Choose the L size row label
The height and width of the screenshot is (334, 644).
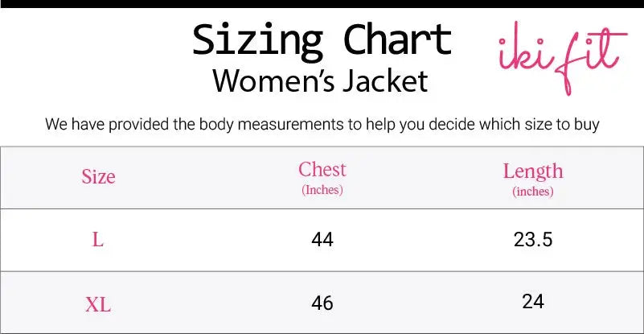pyautogui.click(x=98, y=240)
